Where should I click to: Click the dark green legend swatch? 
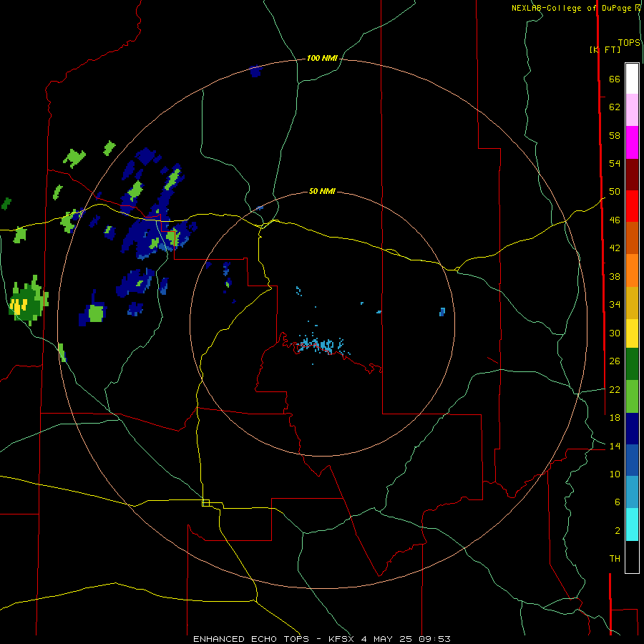[x=632, y=364]
